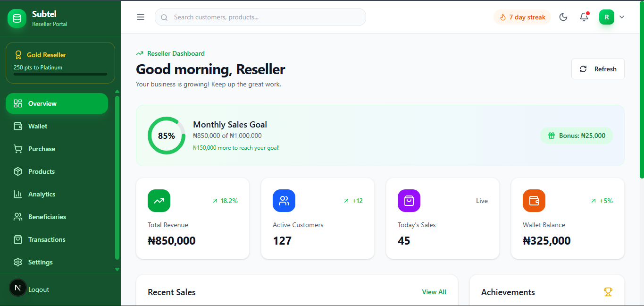
Task: Focus the search customers input field
Action: pos(260,17)
